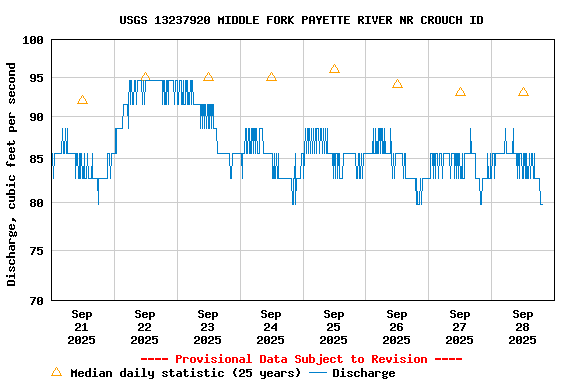
Task: Click the median triangle marker above Sep 22
Action: pos(145,77)
